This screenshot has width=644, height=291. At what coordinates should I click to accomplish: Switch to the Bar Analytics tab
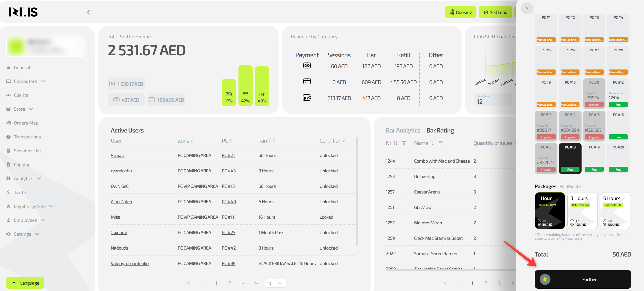pyautogui.click(x=403, y=130)
